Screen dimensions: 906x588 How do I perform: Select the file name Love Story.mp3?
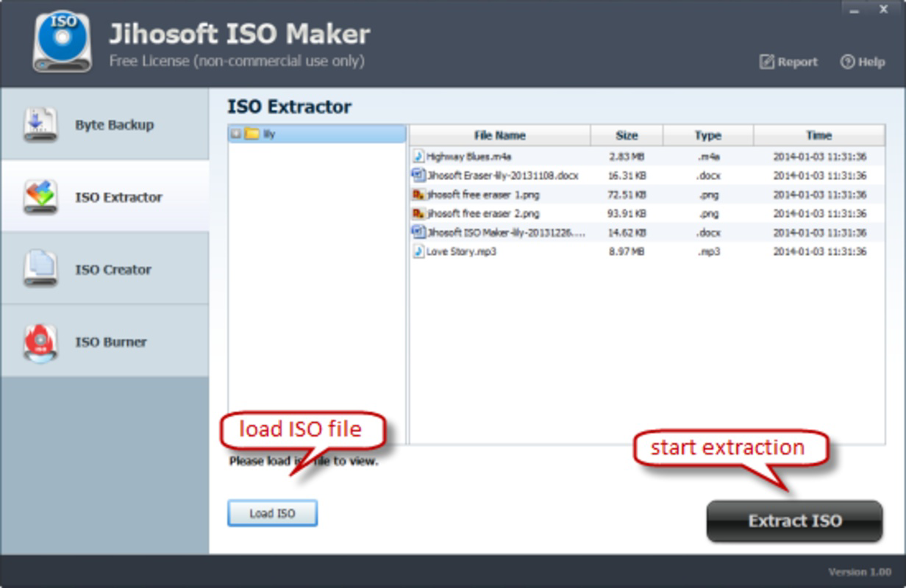coord(462,251)
